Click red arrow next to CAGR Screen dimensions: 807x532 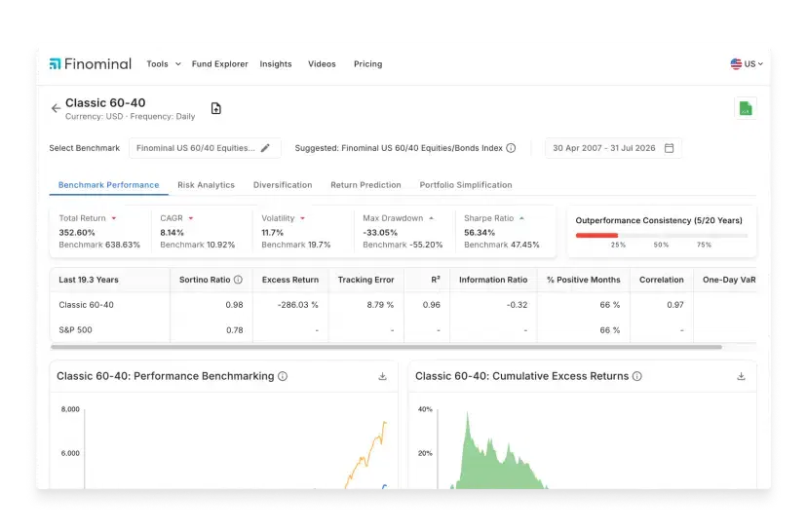[x=191, y=218]
